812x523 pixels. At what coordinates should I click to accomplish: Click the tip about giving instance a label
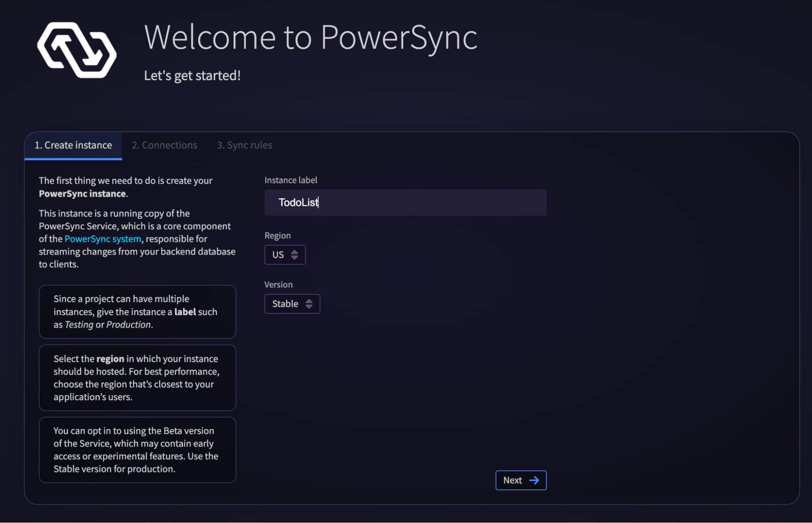[137, 312]
